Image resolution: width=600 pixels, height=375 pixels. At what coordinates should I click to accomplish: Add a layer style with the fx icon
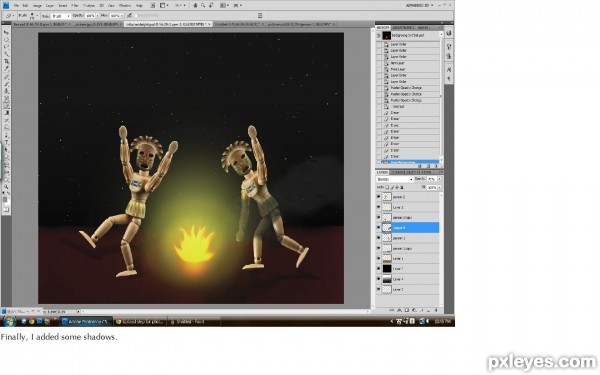[399, 310]
